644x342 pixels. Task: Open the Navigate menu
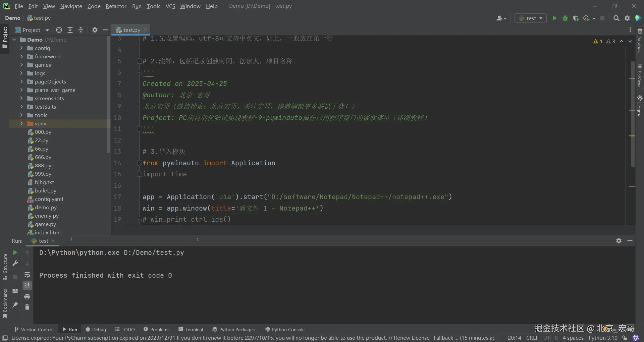coord(71,6)
